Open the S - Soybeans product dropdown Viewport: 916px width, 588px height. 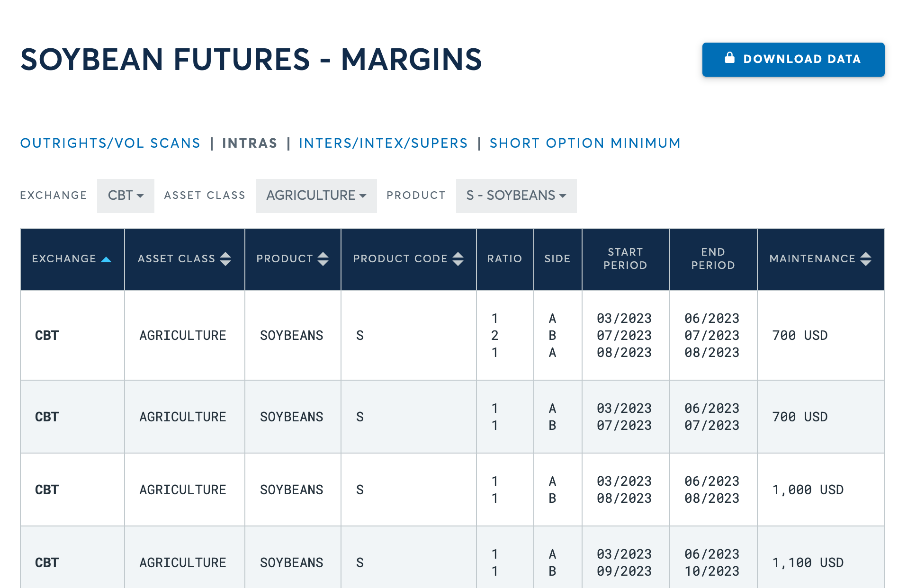tap(516, 196)
